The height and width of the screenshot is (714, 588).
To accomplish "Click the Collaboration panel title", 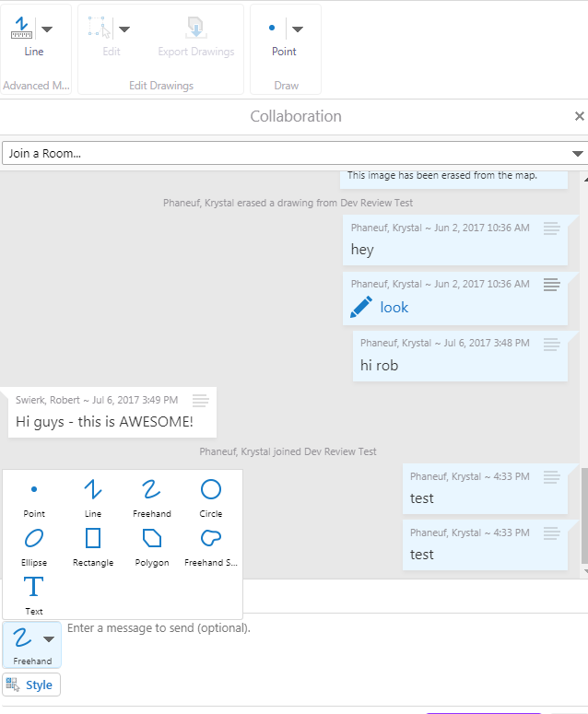I will [296, 116].
